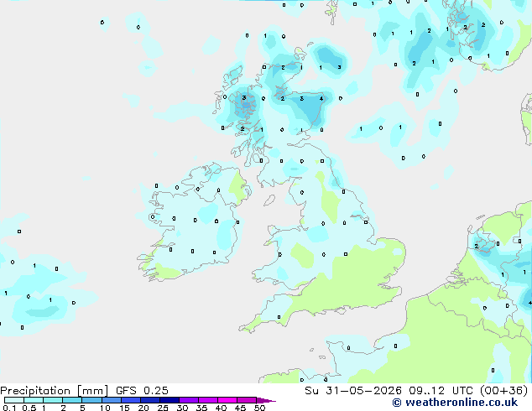Image resolution: width=532 pixels, height=411 pixels.
Task: Select the 30–35 mm purple swatch
Action: [x=188, y=400]
